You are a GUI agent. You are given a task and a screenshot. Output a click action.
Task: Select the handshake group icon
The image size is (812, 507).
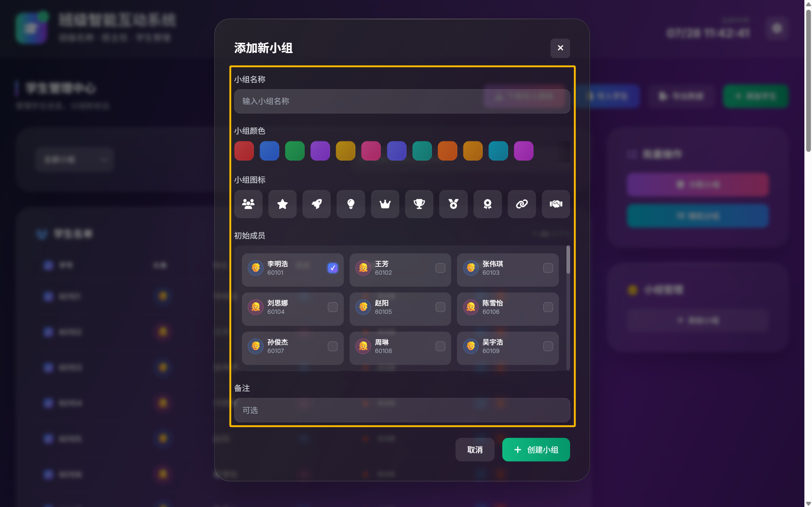click(x=555, y=204)
